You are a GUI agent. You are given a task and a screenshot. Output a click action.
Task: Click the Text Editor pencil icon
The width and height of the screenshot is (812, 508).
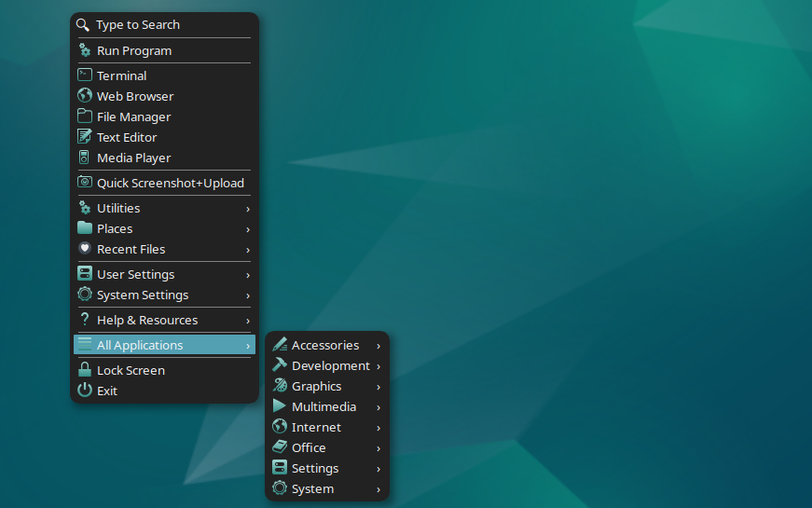click(x=85, y=137)
